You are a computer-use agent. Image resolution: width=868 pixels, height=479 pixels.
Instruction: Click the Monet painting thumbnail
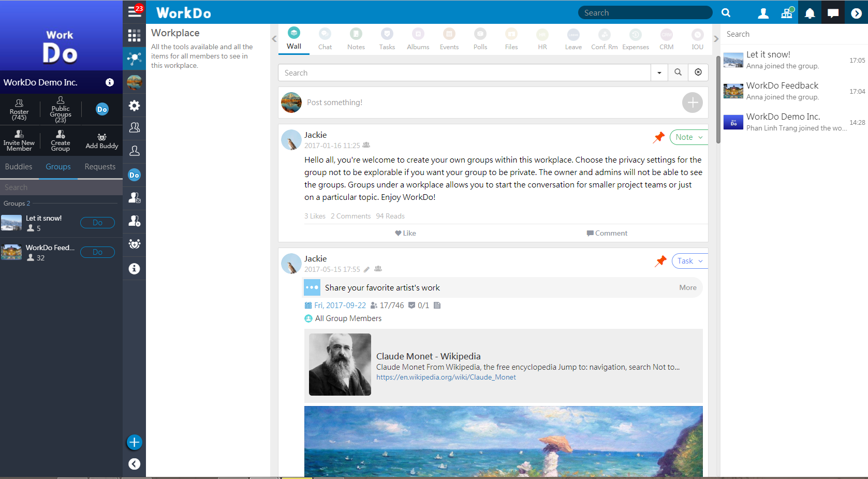[504, 441]
